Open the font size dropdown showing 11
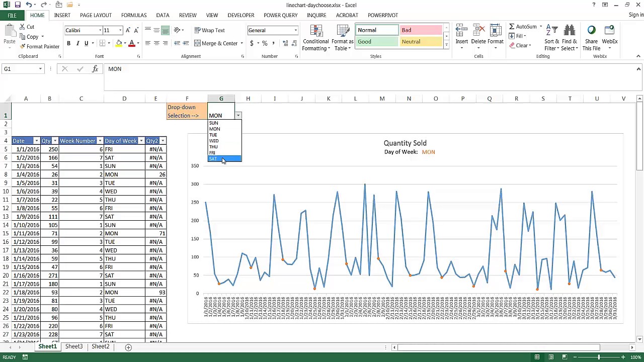The height and width of the screenshot is (362, 644). pyautogui.click(x=120, y=30)
